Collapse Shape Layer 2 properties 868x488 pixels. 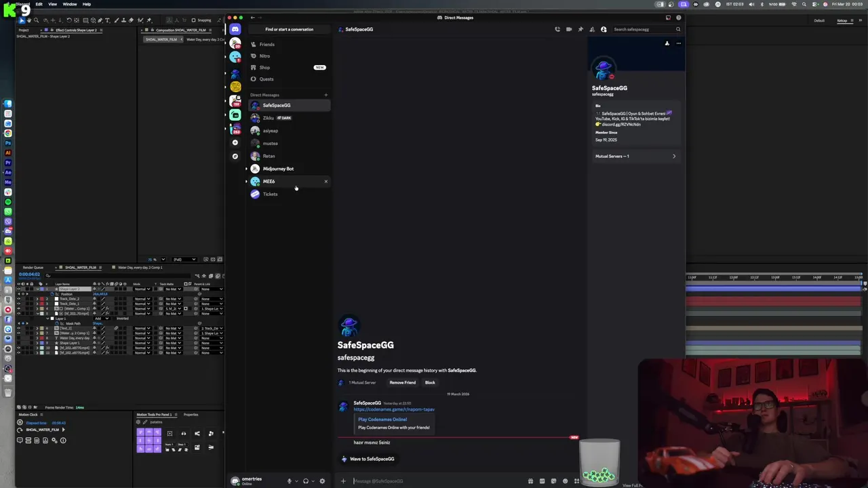(37, 289)
